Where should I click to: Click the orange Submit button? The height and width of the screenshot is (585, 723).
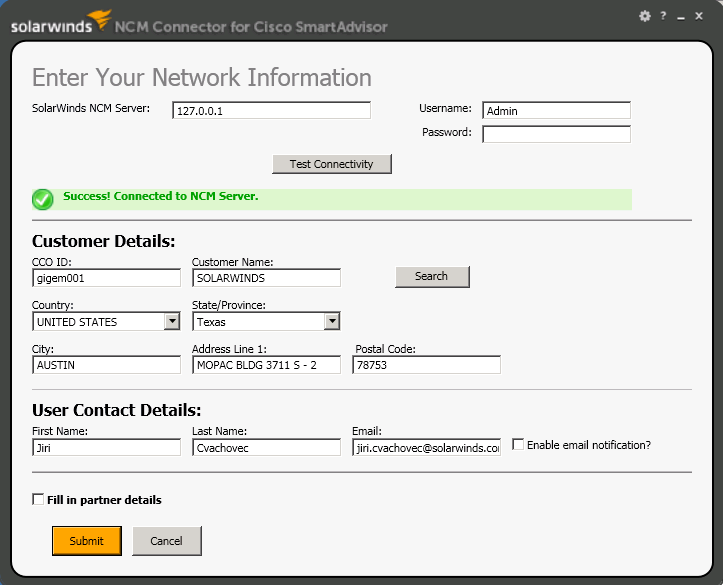click(x=87, y=541)
